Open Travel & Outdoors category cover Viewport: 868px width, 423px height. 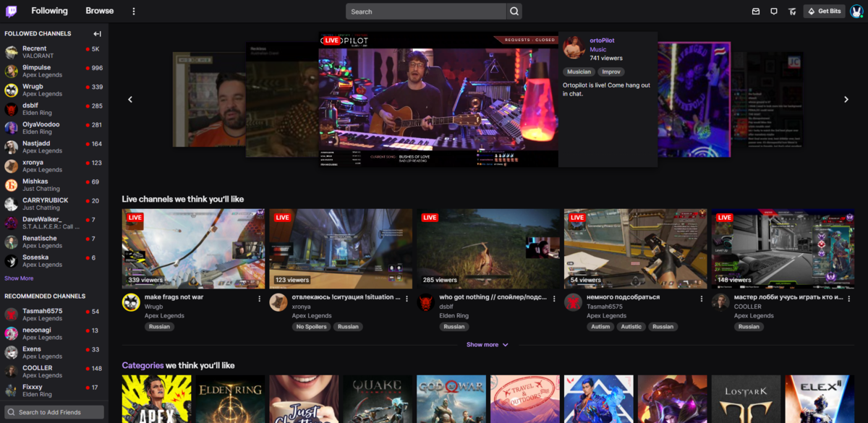coord(525,399)
